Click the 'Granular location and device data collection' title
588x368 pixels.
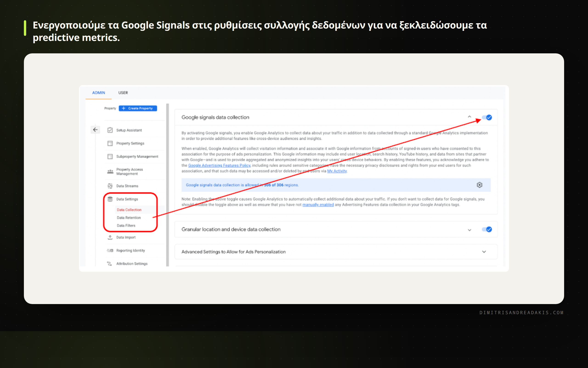click(x=231, y=230)
